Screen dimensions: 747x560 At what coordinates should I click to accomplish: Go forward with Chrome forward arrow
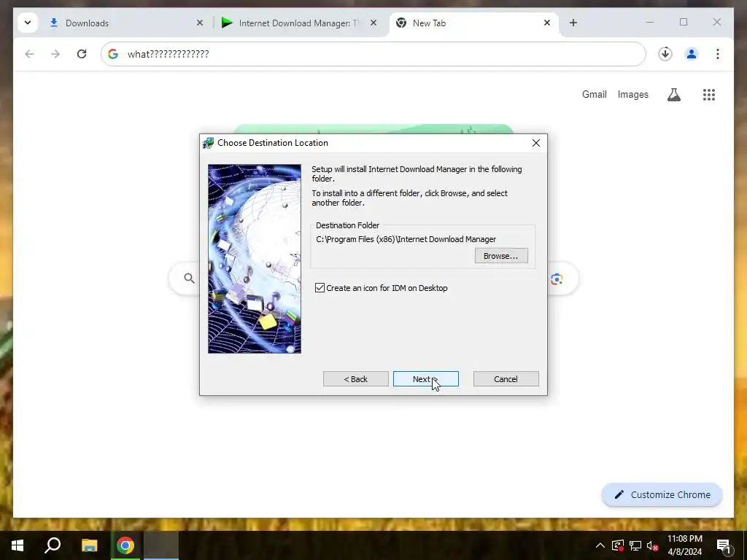[x=55, y=54]
